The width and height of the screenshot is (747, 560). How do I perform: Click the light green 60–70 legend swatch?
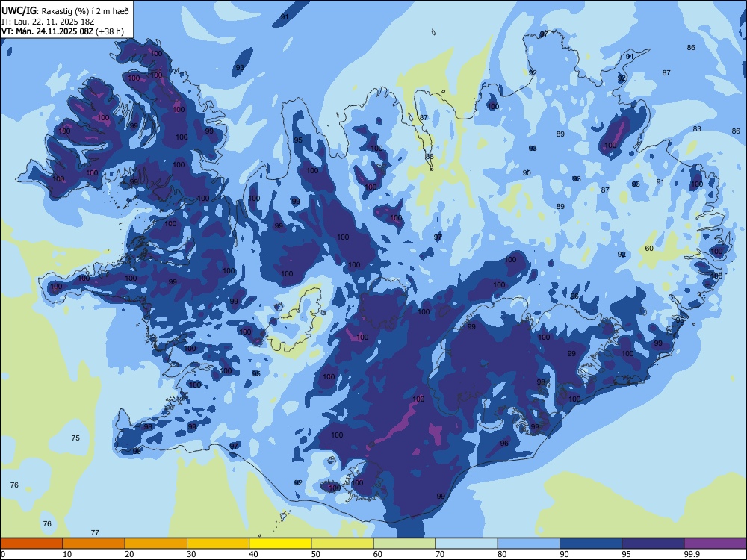click(404, 544)
